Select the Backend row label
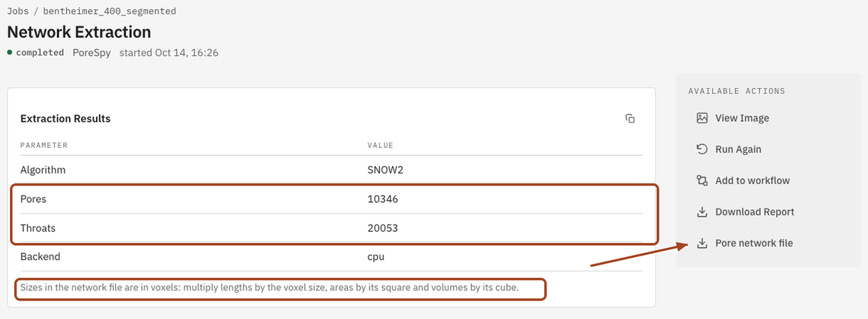 (40, 256)
